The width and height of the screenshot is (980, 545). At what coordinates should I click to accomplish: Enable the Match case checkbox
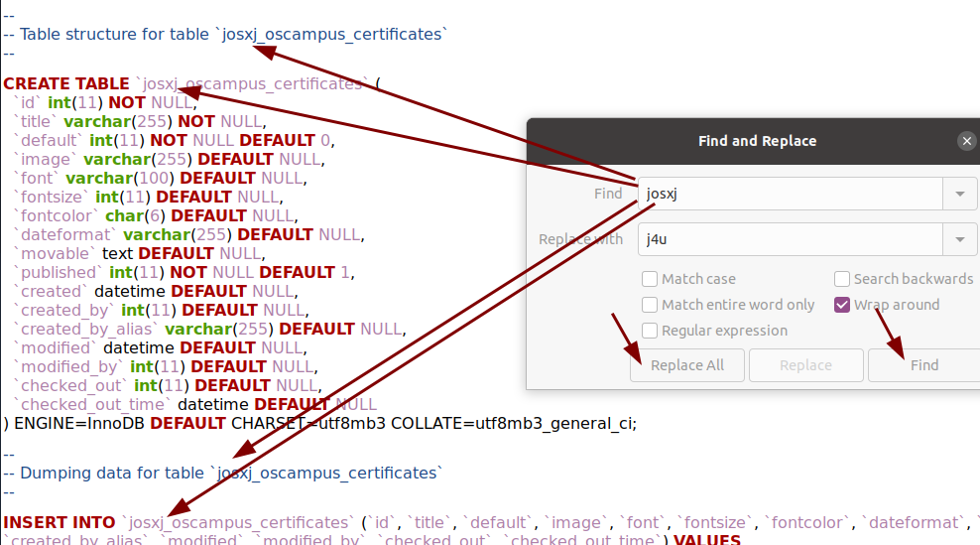click(x=650, y=279)
